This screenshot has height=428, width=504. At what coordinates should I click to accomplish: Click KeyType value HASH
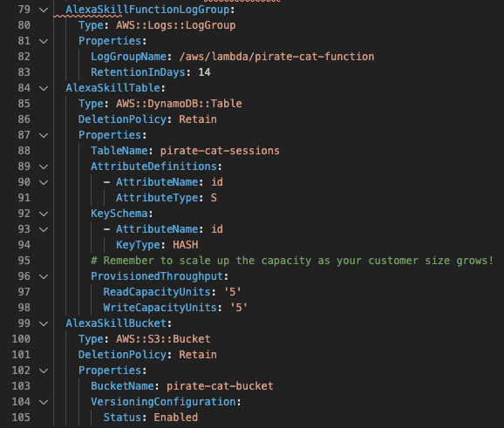pyautogui.click(x=186, y=245)
